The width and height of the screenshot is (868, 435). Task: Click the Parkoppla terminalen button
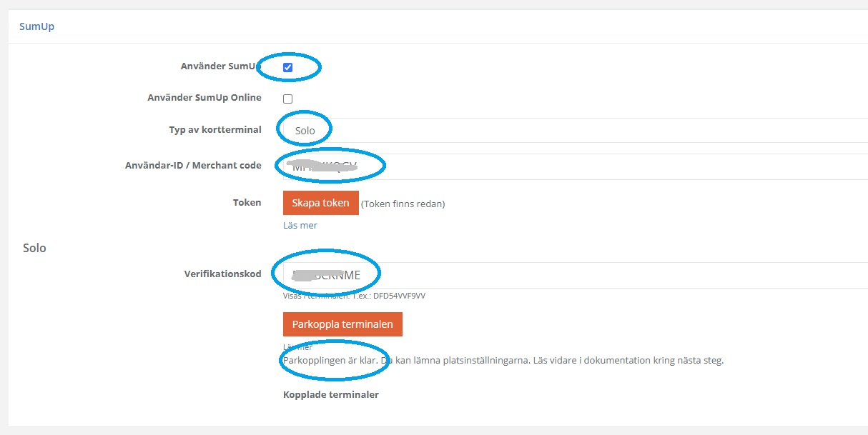click(x=342, y=324)
